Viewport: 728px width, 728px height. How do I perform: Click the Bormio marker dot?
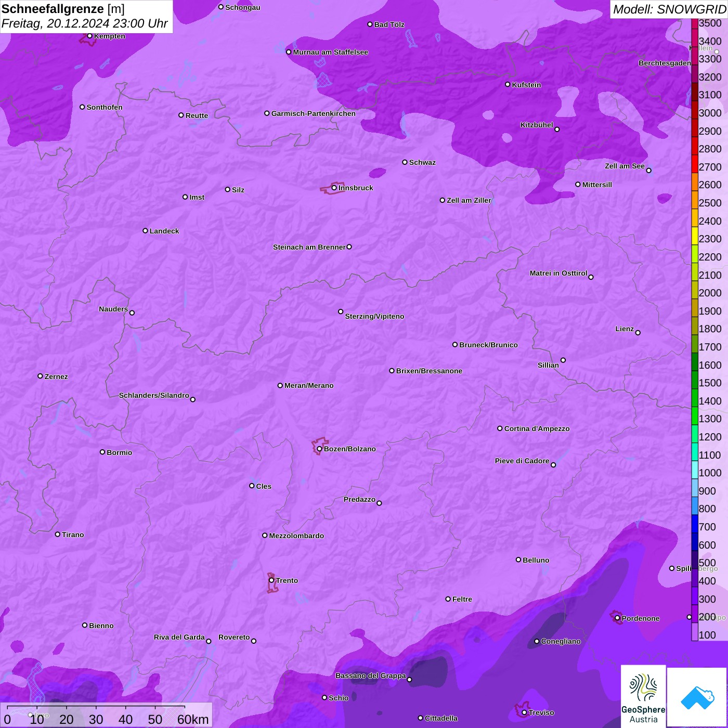click(x=102, y=452)
